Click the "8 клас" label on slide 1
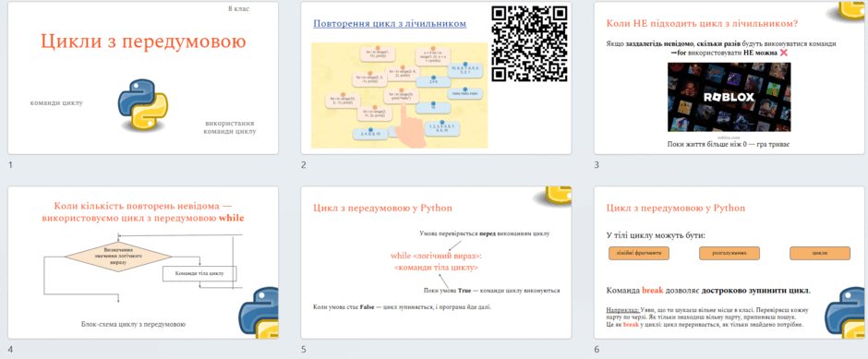 click(x=238, y=9)
